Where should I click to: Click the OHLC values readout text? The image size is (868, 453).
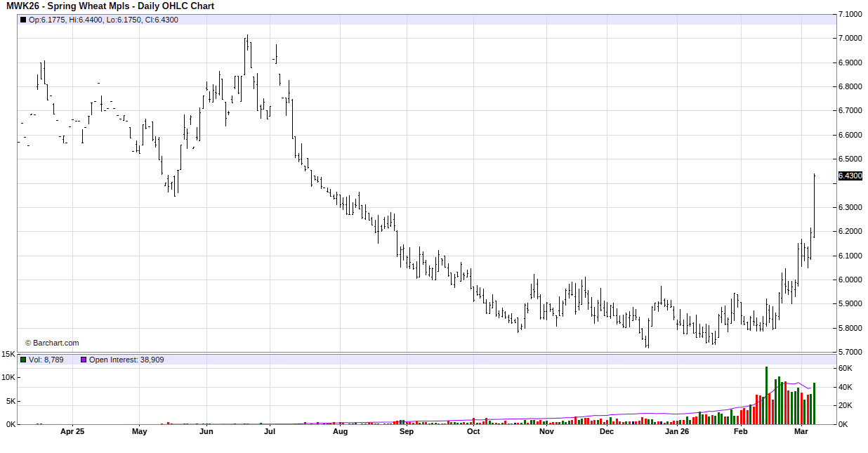103,20
